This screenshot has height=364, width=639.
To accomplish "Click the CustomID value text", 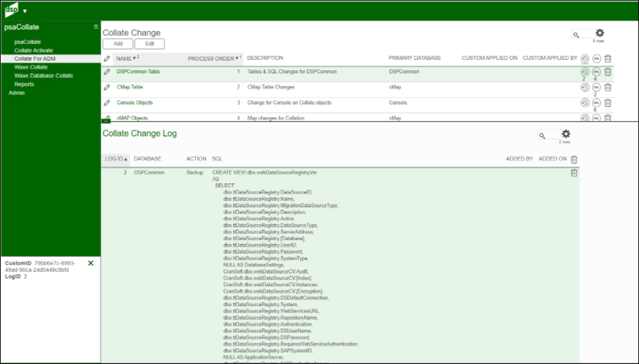I will click(x=40, y=267).
